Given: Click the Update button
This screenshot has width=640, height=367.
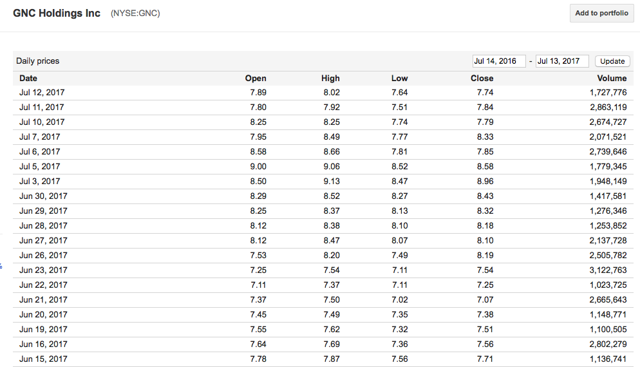Looking at the screenshot, I should coord(612,61).
